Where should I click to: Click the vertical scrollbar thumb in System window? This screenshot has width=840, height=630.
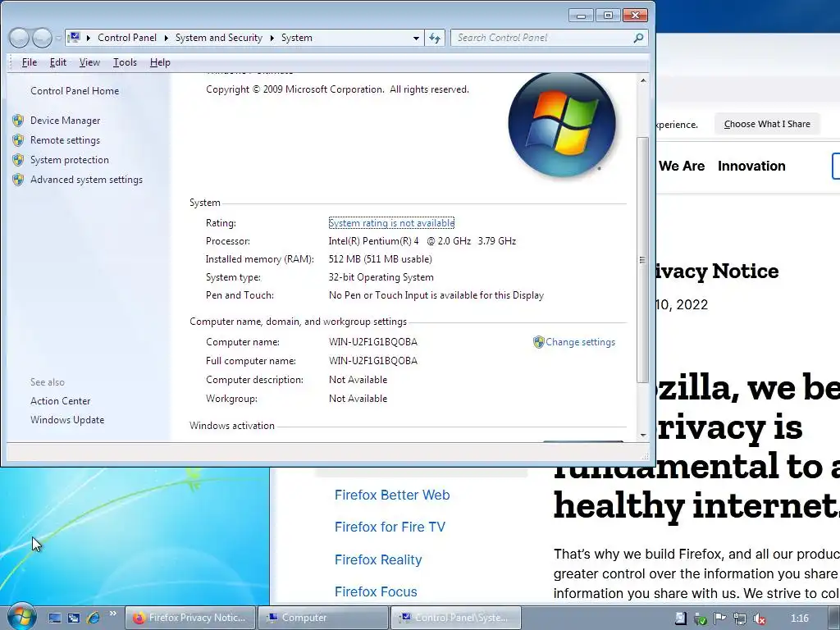[x=643, y=260]
